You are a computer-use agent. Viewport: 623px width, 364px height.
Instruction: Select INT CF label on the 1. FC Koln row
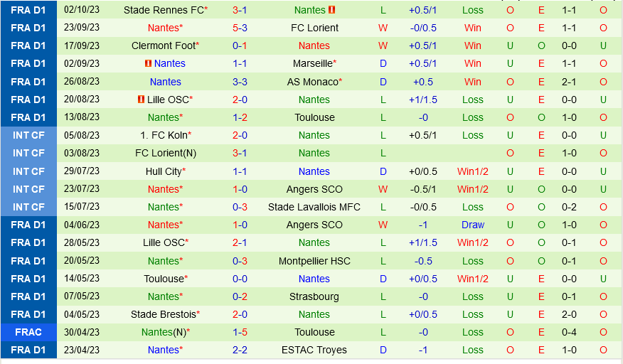pyautogui.click(x=28, y=135)
